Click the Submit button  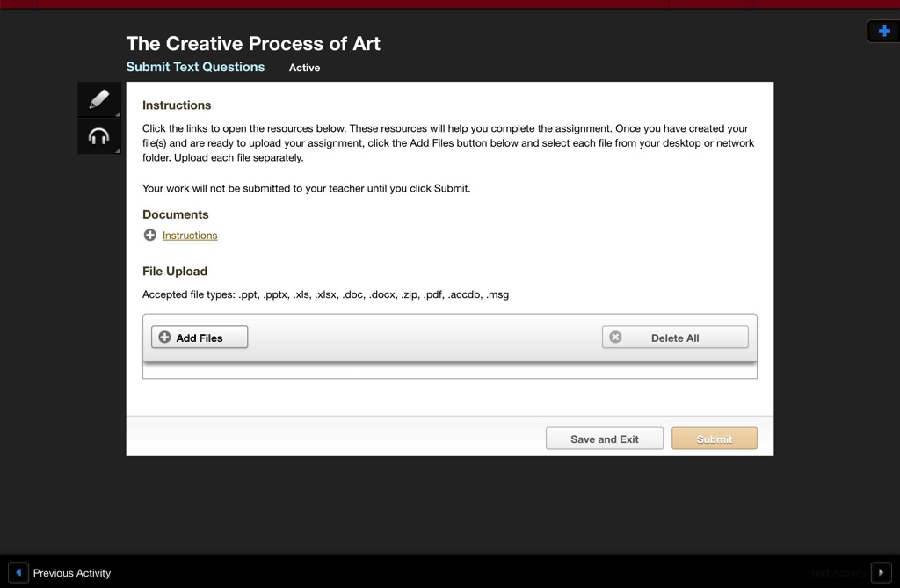pos(714,438)
